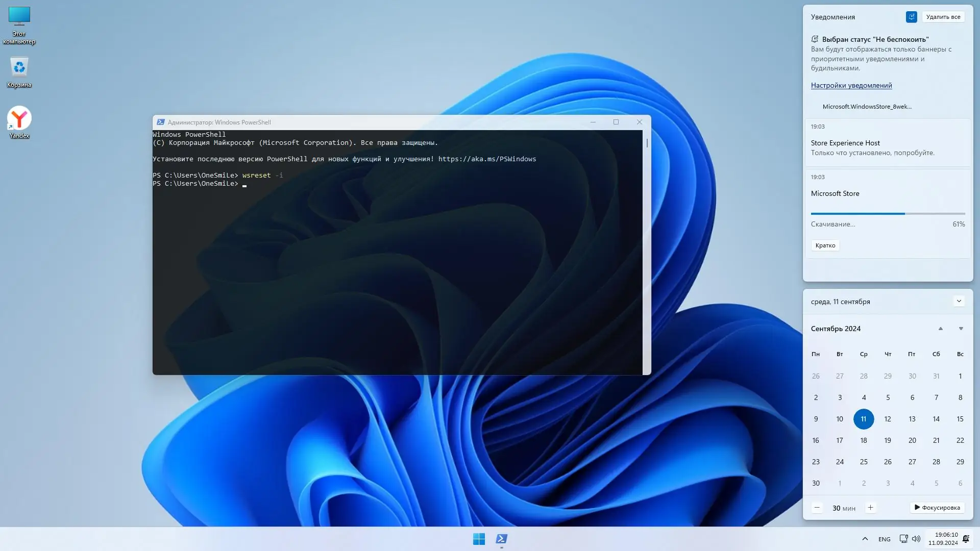Viewport: 980px width, 551px height.
Task: Show hidden tray icons with the chevron
Action: coord(865,539)
